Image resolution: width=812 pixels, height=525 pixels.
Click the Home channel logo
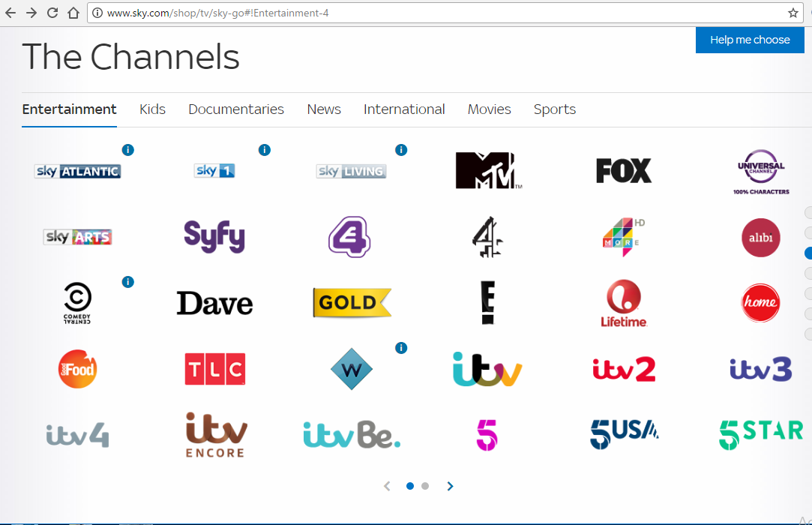(x=760, y=303)
